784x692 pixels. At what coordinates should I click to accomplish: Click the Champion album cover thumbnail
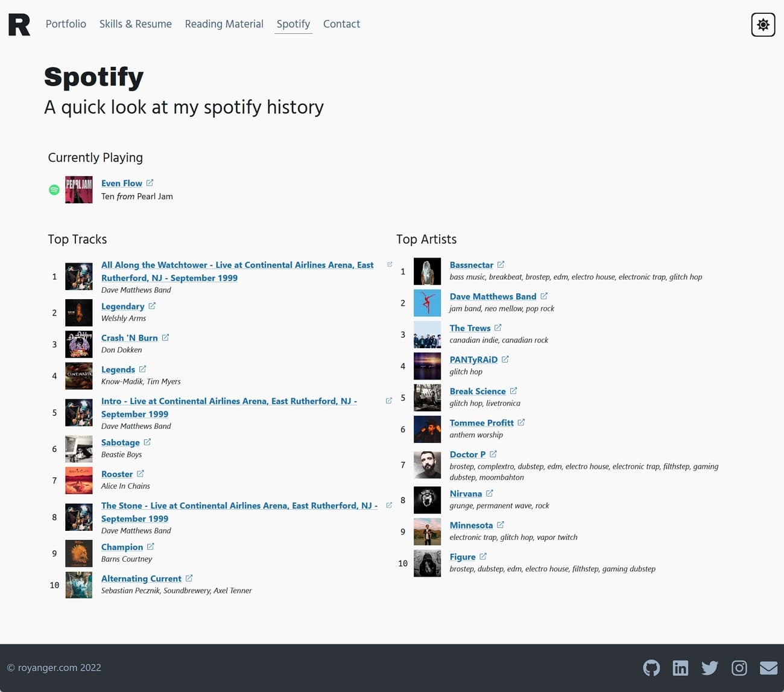(79, 553)
